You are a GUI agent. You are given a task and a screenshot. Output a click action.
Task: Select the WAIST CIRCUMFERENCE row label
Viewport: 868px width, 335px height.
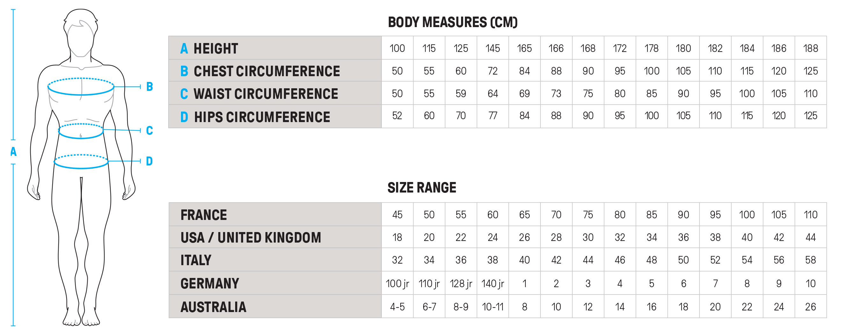click(265, 94)
